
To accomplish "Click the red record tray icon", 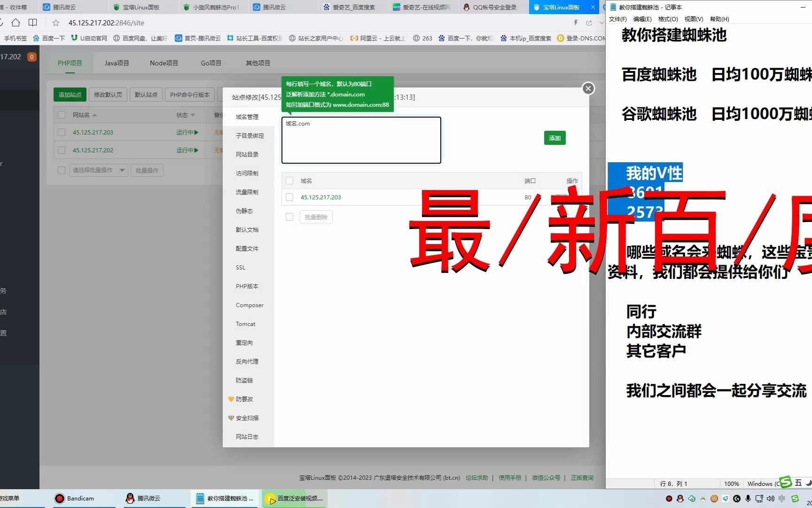I will [x=669, y=499].
